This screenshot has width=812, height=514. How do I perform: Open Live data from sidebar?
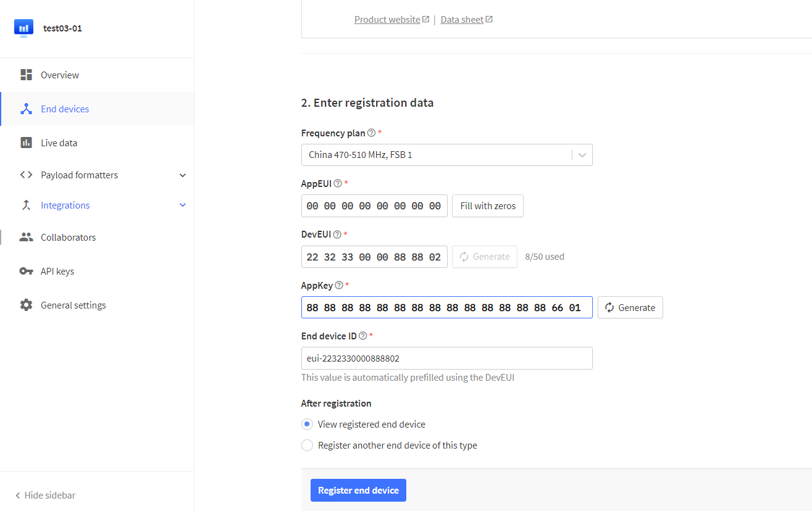(x=59, y=143)
